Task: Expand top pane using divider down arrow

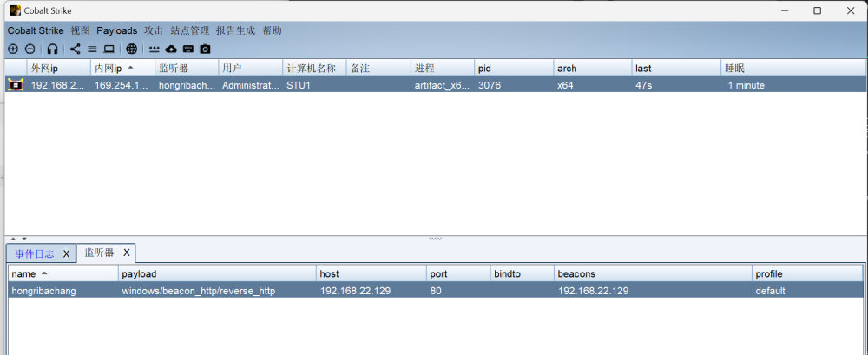Action: (24, 238)
